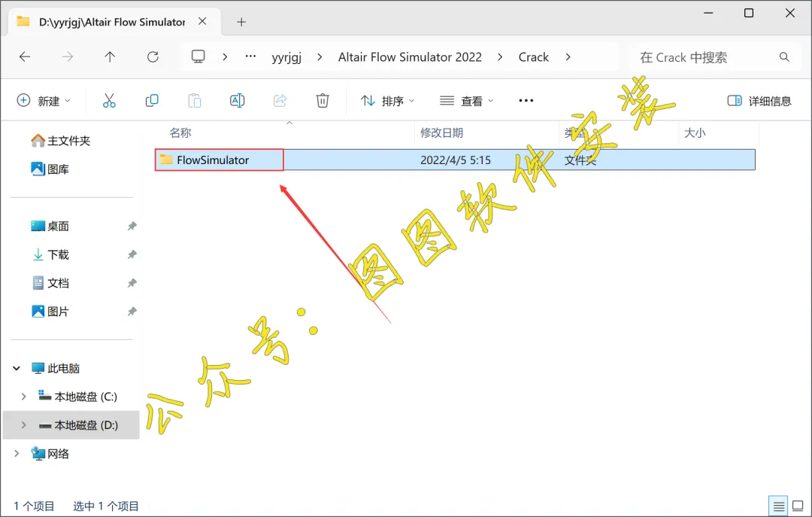Navigate to Altair Flow Simulator 2022 breadcrumb
This screenshot has width=812, height=517.
[x=410, y=57]
